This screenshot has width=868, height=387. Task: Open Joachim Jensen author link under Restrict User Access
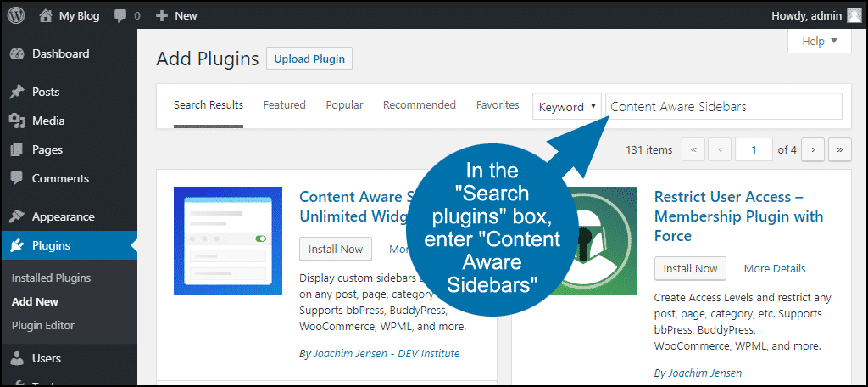[704, 373]
